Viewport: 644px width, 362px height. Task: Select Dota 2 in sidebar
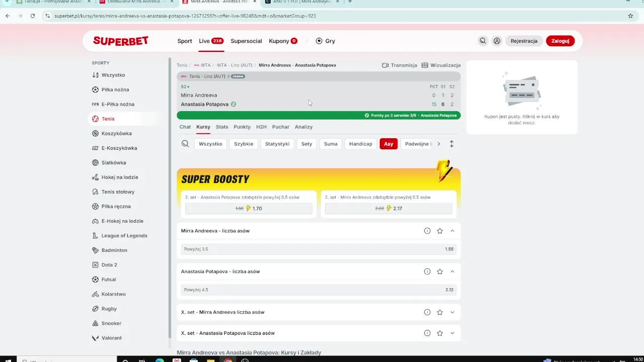point(105,264)
